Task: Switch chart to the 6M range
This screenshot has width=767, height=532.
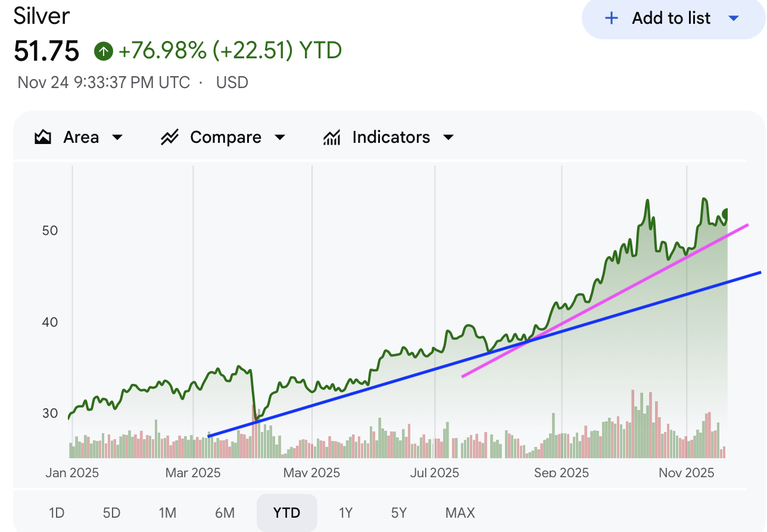Action: [225, 512]
